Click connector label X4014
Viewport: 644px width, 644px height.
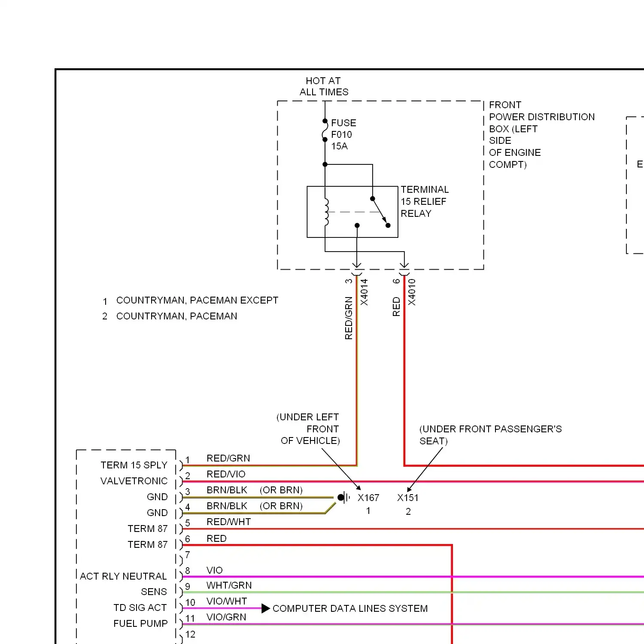pyautogui.click(x=364, y=292)
